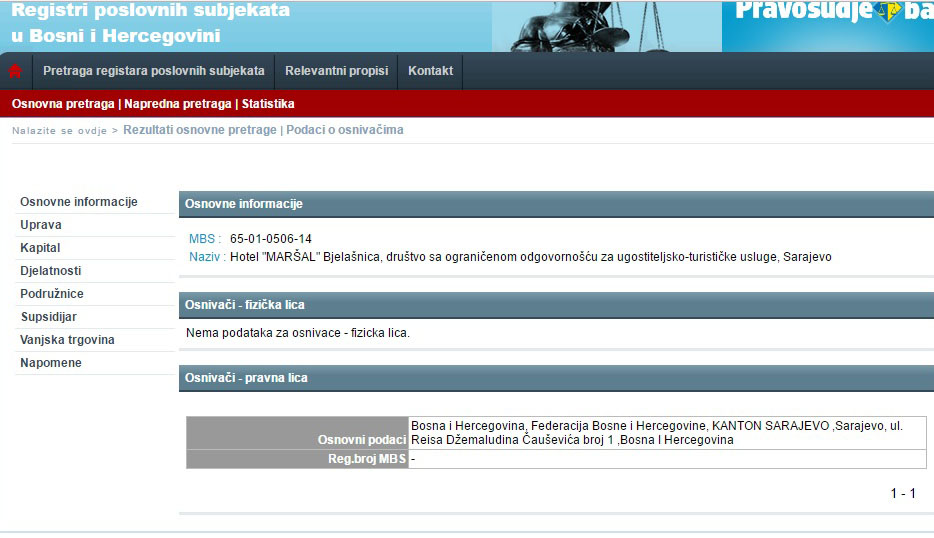This screenshot has height=538, width=934.
Task: Go back to Rezultati osnovne pretrage
Action: pyautogui.click(x=199, y=130)
